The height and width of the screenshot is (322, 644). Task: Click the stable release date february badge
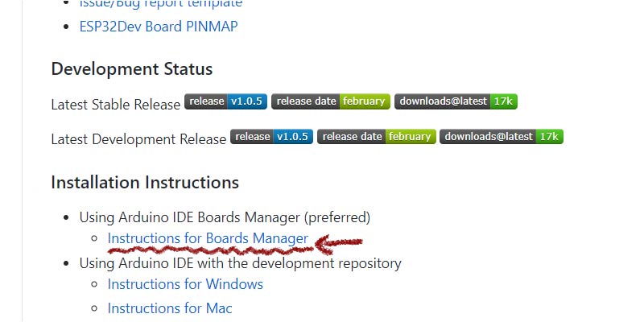tap(331, 101)
